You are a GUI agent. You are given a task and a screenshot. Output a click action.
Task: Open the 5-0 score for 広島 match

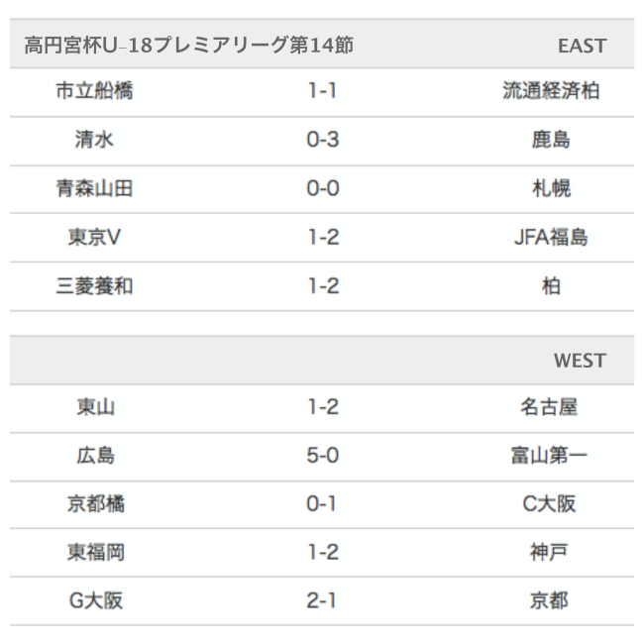point(323,456)
